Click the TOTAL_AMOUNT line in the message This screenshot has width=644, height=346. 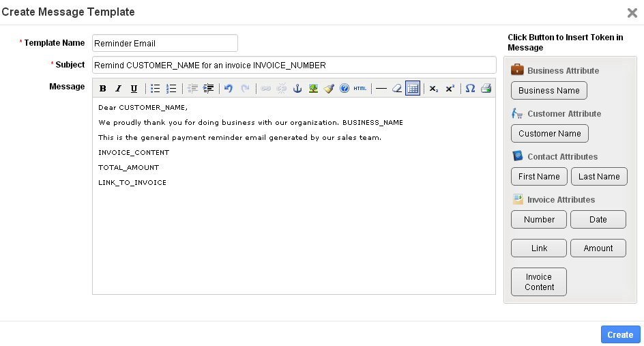point(128,167)
